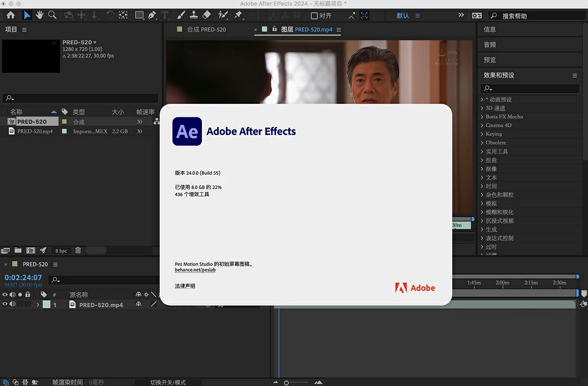Toggle the layer tab lock icon
The height and width of the screenshot is (386, 588).
(274, 29)
